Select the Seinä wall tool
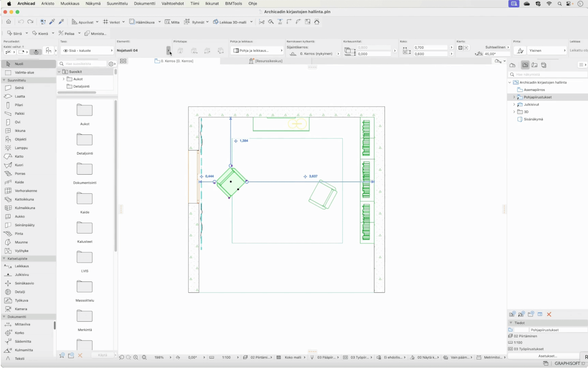The image size is (588, 368). pyautogui.click(x=29, y=88)
